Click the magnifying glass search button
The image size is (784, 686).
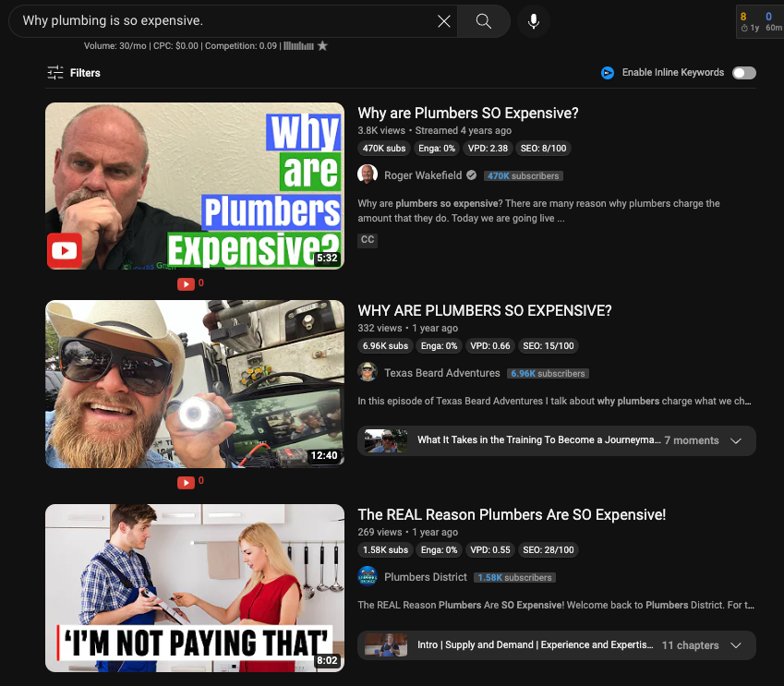(484, 21)
